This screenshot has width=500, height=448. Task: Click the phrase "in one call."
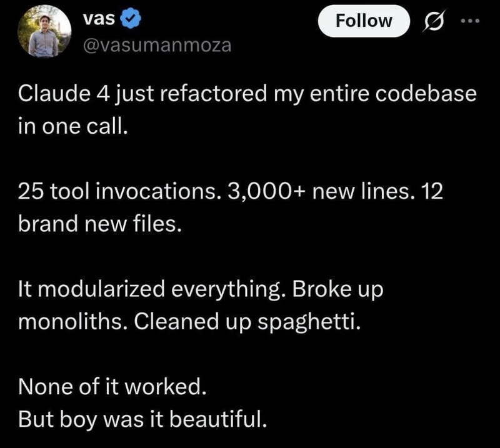click(x=73, y=126)
